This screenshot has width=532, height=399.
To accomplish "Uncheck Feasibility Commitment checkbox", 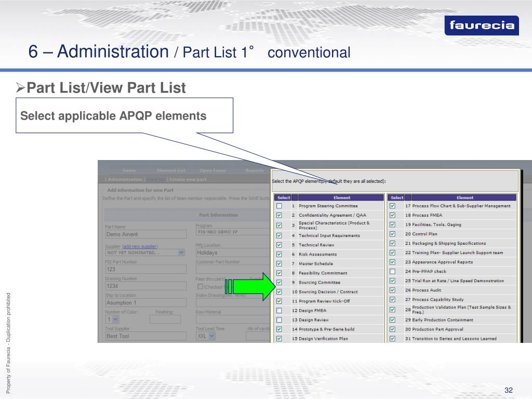I will pos(279,273).
